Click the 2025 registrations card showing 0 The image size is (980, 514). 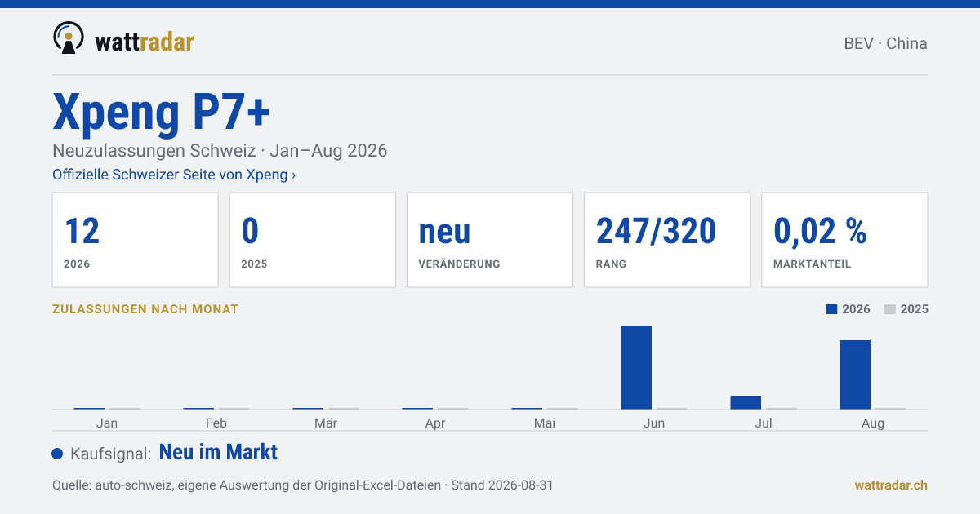[x=312, y=240]
